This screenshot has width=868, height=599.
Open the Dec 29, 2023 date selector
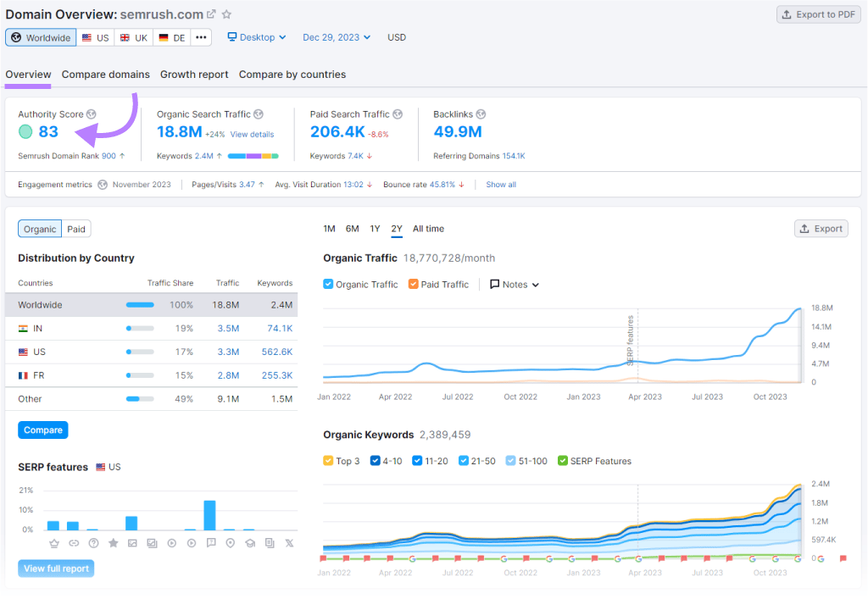tap(331, 37)
